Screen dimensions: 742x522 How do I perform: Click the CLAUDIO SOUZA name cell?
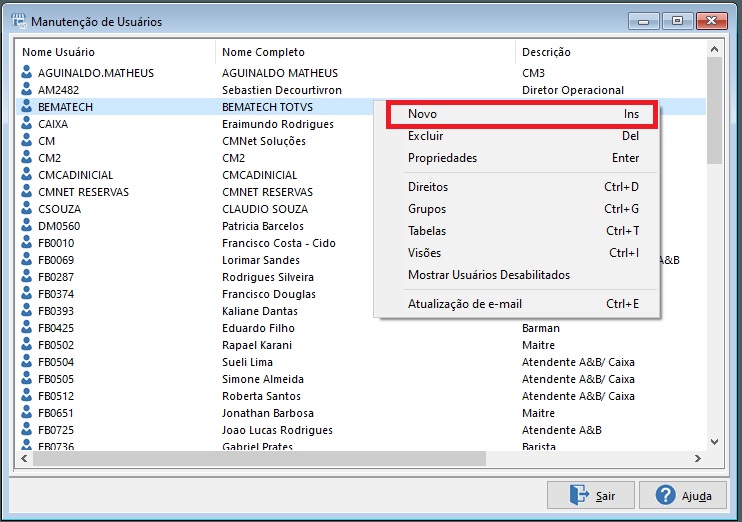[x=265, y=209]
